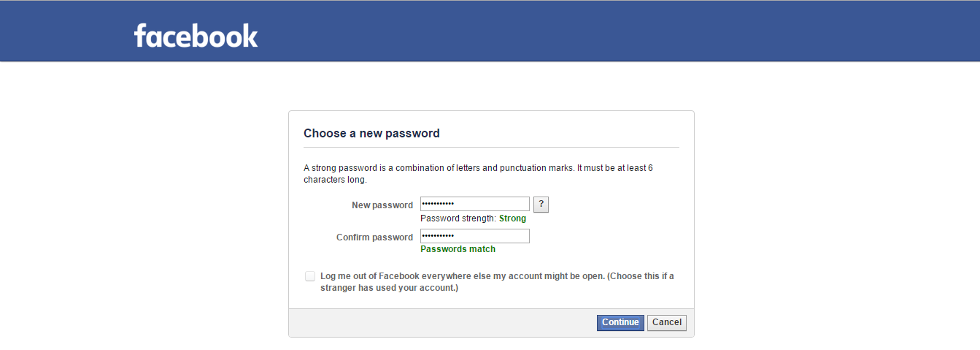Focus the New password input field

(x=475, y=205)
